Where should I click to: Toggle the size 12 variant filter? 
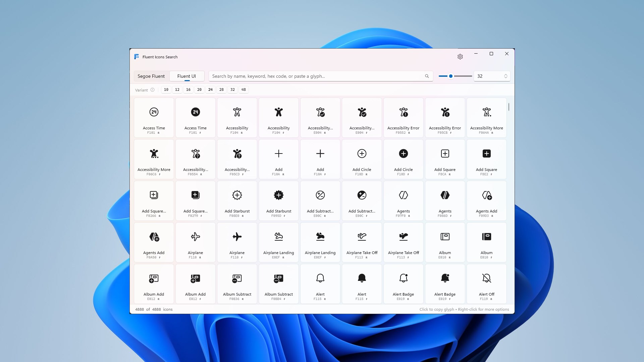click(x=177, y=89)
